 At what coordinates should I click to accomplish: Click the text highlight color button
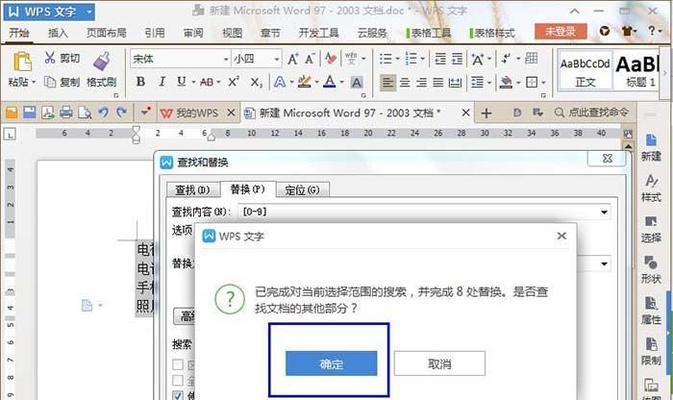click(304, 81)
